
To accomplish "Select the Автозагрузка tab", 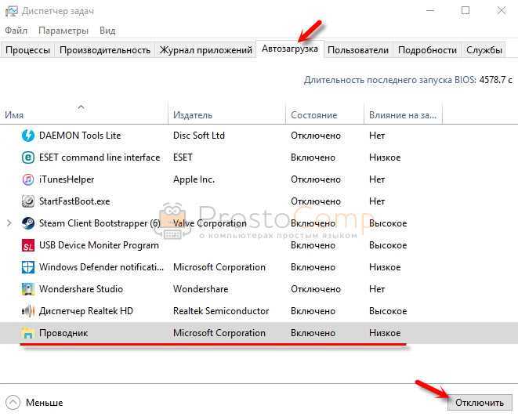I will 290,49.
